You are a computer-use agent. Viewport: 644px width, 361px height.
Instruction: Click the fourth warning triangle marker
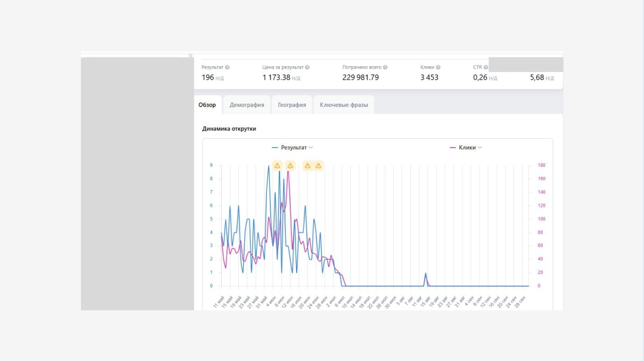[x=319, y=166]
